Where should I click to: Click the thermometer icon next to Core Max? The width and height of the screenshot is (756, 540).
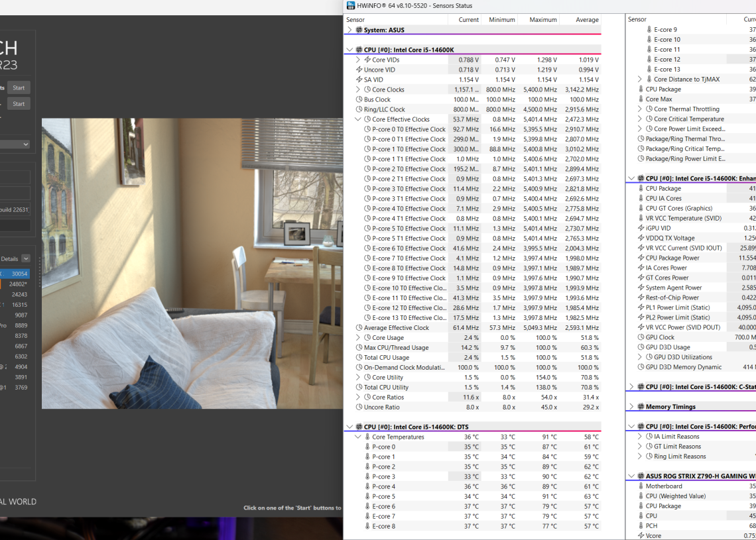[x=641, y=99]
